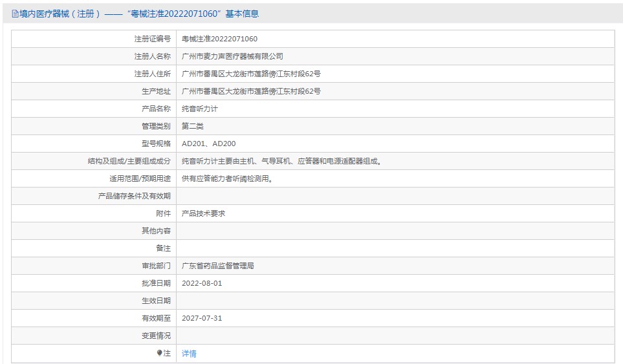Select model spec AD201、AD200
The height and width of the screenshot is (364, 623).
click(x=208, y=144)
